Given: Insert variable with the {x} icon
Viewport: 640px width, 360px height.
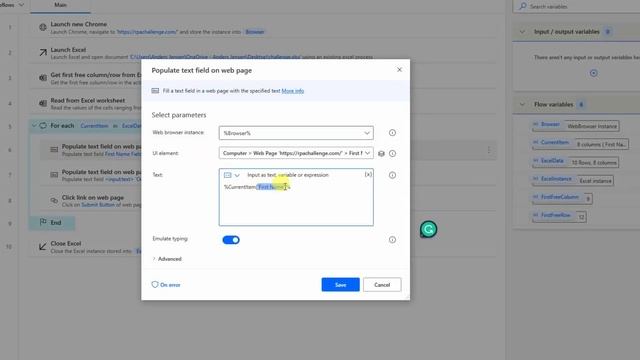Looking at the screenshot, I should click(x=368, y=174).
